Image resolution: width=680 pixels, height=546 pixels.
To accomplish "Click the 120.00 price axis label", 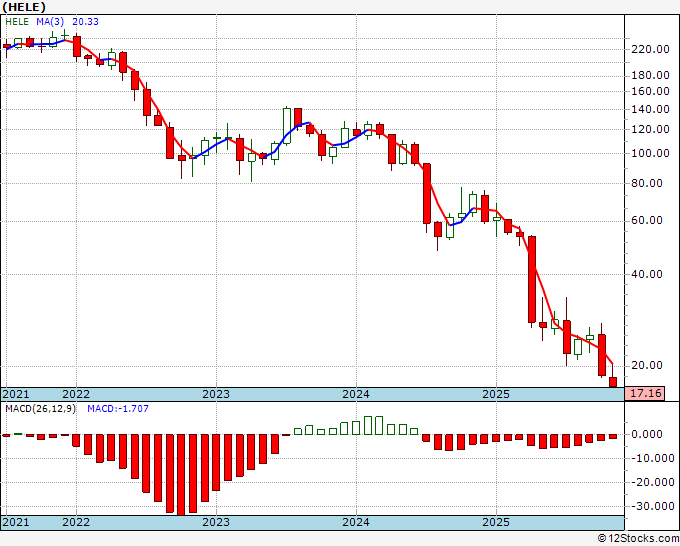I will pos(650,129).
